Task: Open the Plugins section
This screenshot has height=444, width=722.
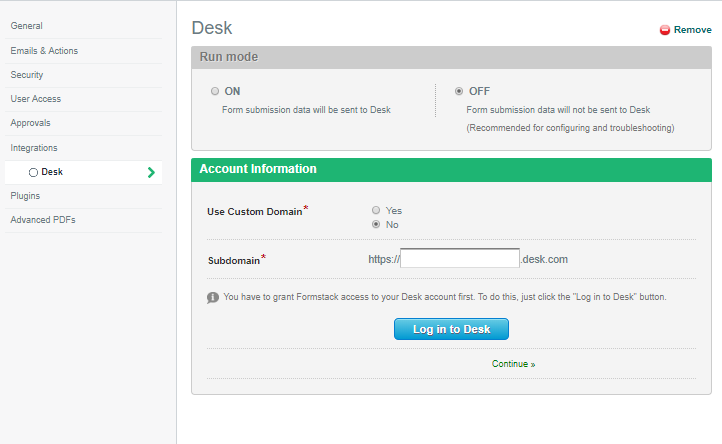Action: tap(25, 196)
